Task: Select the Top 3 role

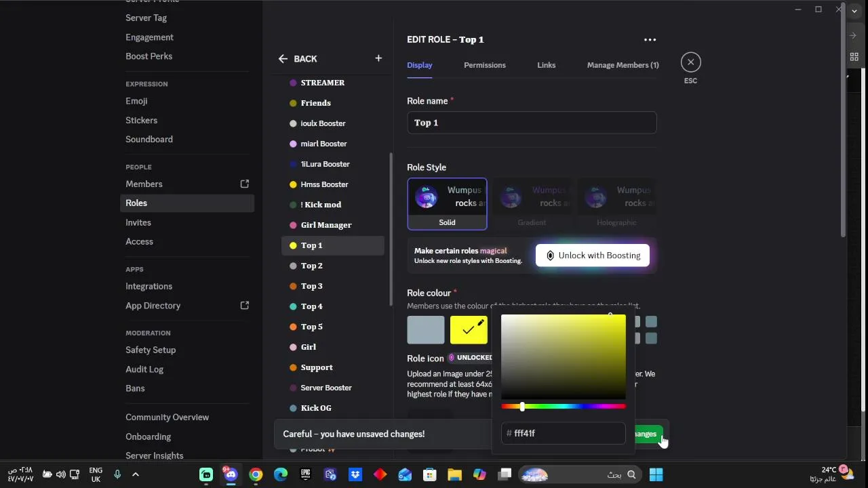Action: coord(332,286)
